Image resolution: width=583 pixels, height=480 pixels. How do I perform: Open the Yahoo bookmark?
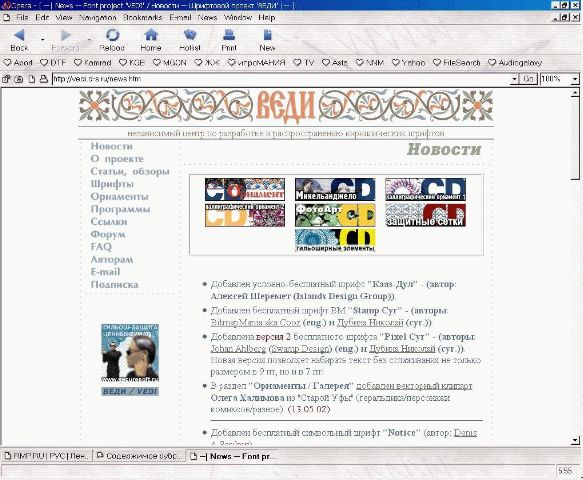pyautogui.click(x=408, y=63)
